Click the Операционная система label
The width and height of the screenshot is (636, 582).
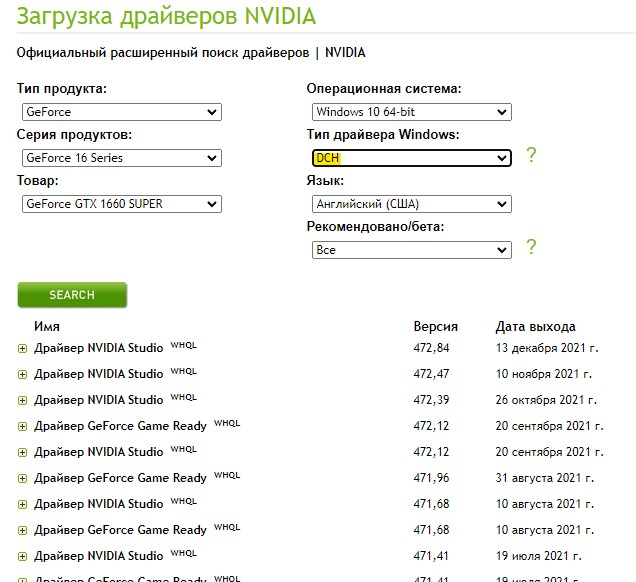[x=384, y=88]
